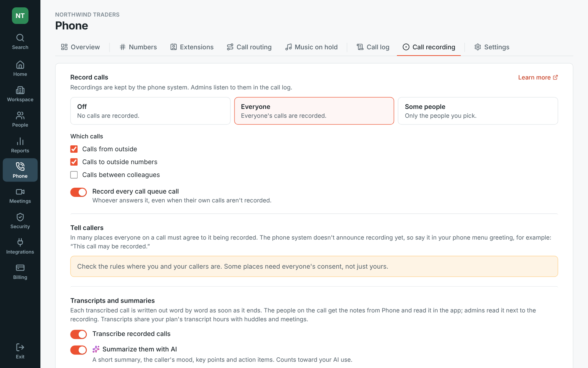Open the Call routing tab
The width and height of the screenshot is (588, 368).
(249, 47)
